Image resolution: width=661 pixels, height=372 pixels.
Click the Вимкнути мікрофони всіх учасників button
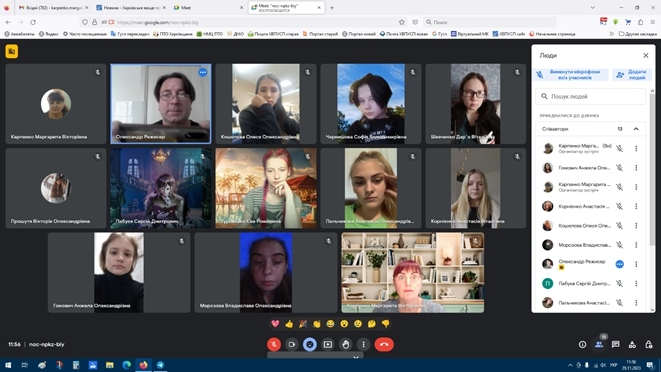click(571, 75)
